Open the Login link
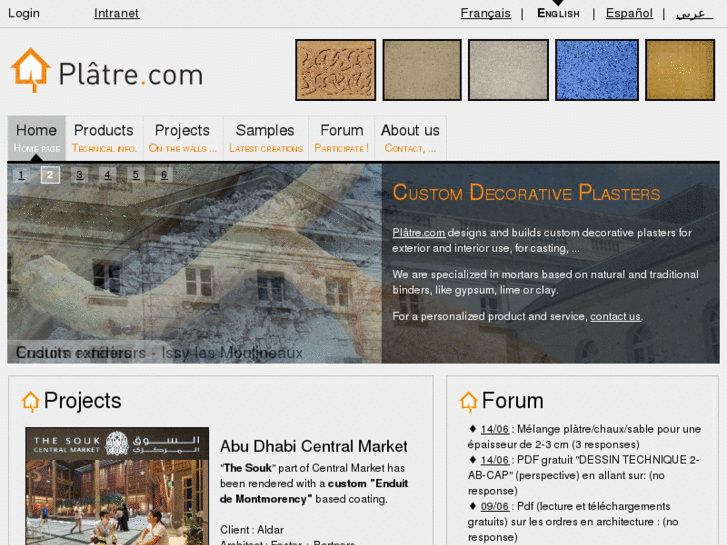Image resolution: width=727 pixels, height=545 pixels. 24,13
